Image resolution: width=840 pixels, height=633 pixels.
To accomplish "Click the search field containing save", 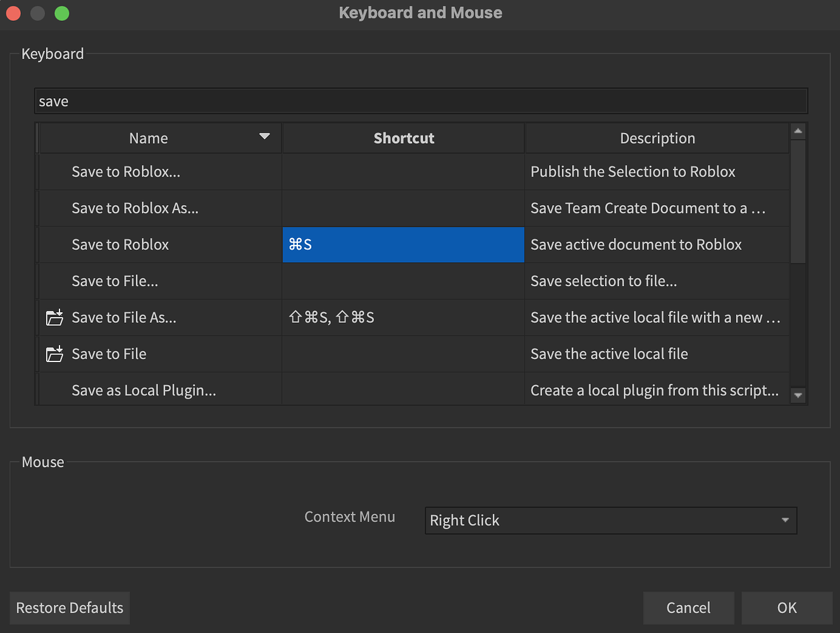I will point(421,101).
